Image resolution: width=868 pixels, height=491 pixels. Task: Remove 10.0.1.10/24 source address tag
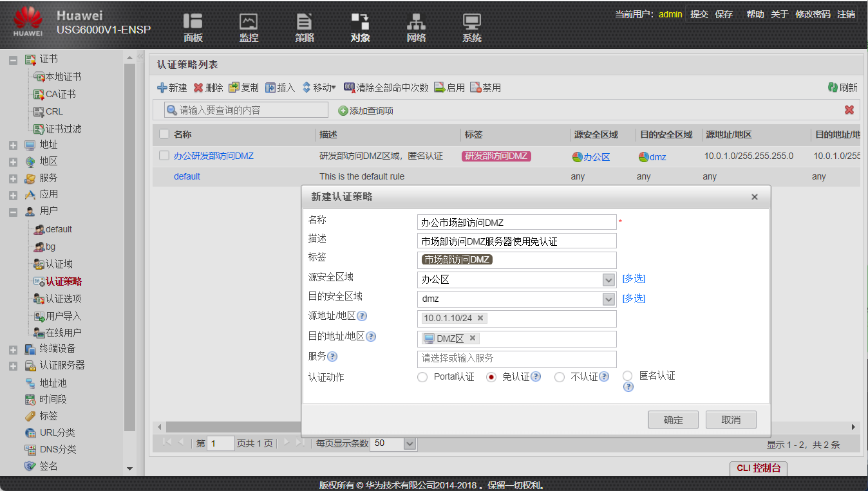[x=480, y=318]
